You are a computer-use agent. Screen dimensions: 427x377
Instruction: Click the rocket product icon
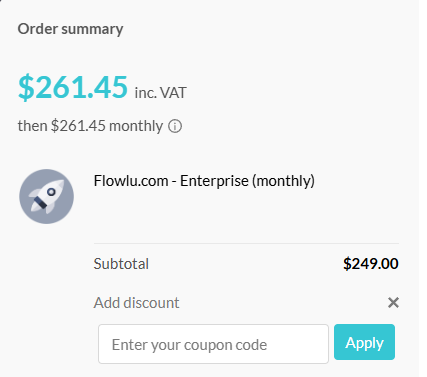47,196
